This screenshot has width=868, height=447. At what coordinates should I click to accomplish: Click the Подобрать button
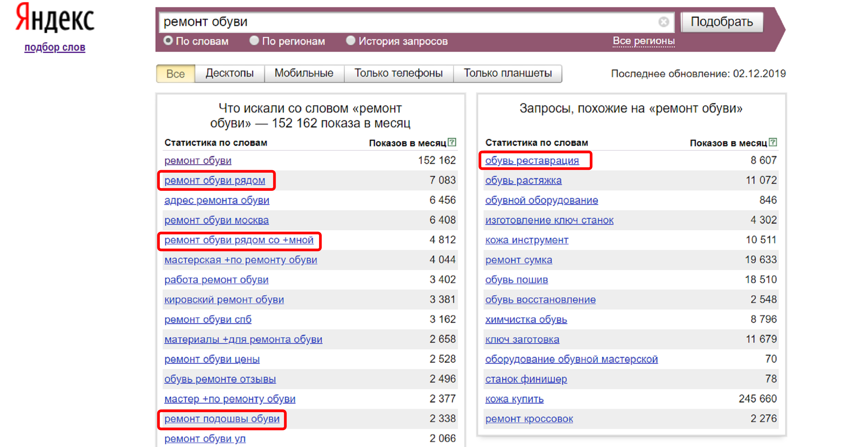pyautogui.click(x=722, y=22)
